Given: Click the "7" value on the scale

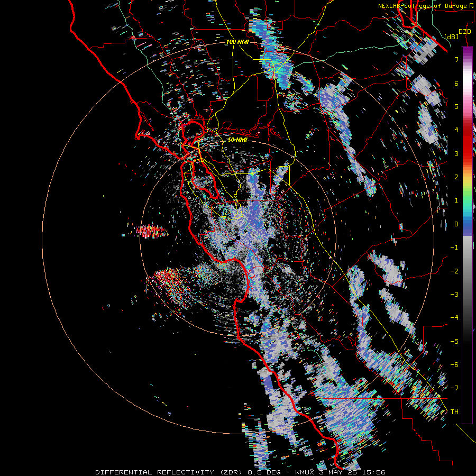Looking at the screenshot, I should (456, 59).
